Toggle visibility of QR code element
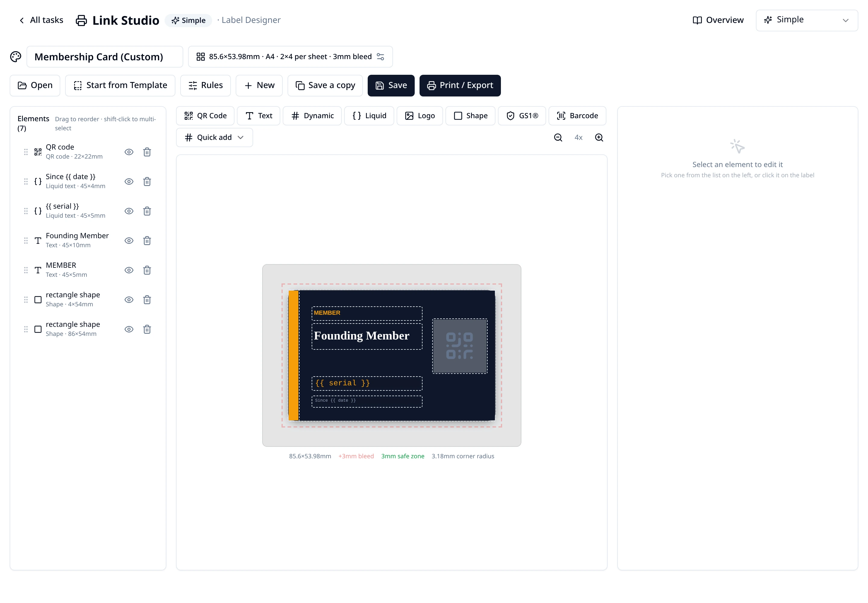 click(129, 152)
